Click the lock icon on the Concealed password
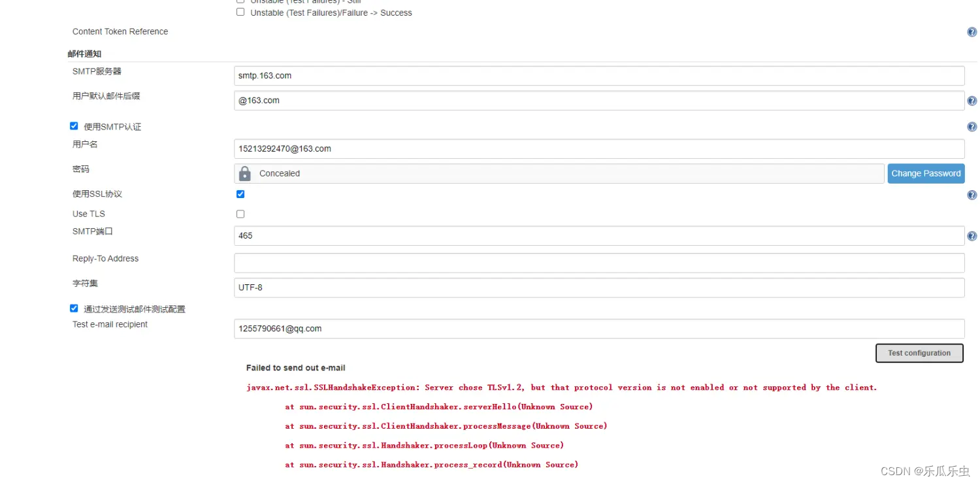 245,173
